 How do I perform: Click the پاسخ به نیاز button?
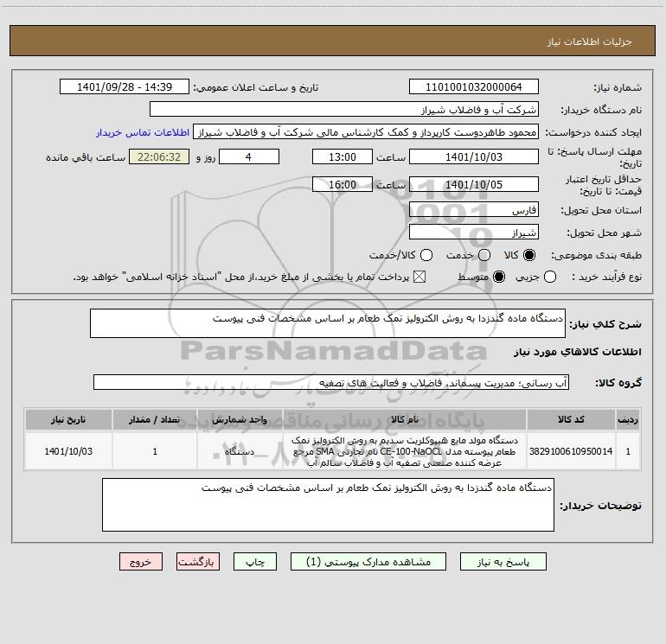tap(503, 562)
